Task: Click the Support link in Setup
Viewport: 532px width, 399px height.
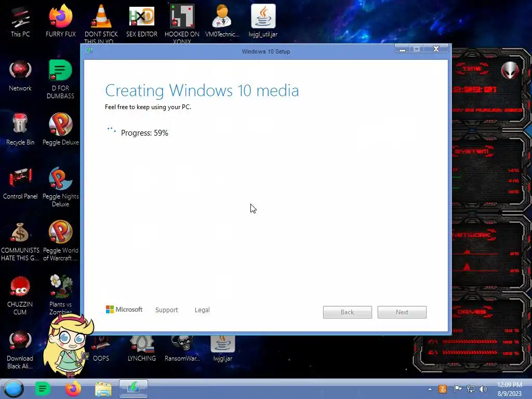Action: click(x=167, y=310)
